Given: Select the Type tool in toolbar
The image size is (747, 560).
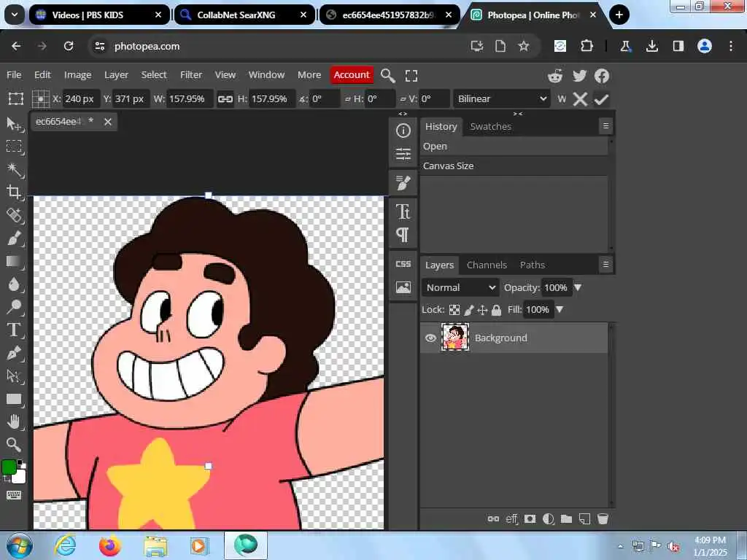Looking at the screenshot, I should tap(15, 330).
